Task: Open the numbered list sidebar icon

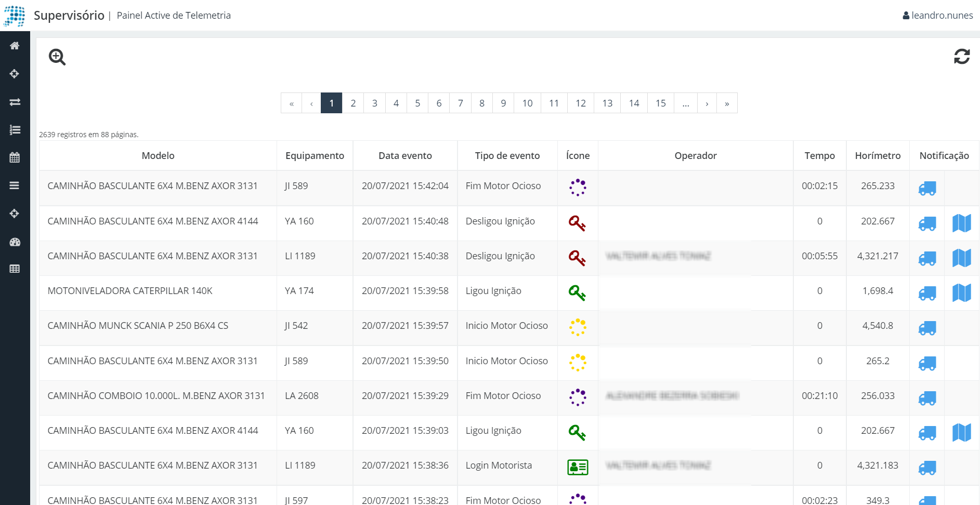Action: [15, 130]
